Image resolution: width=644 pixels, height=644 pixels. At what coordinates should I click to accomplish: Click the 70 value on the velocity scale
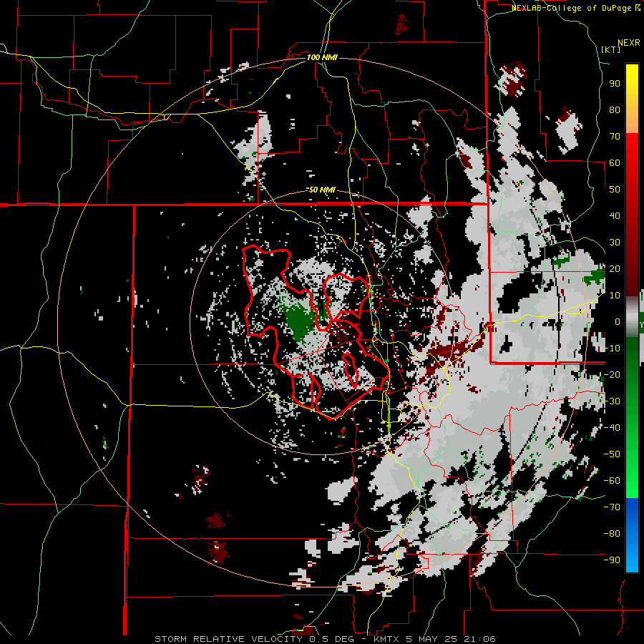[x=615, y=137]
